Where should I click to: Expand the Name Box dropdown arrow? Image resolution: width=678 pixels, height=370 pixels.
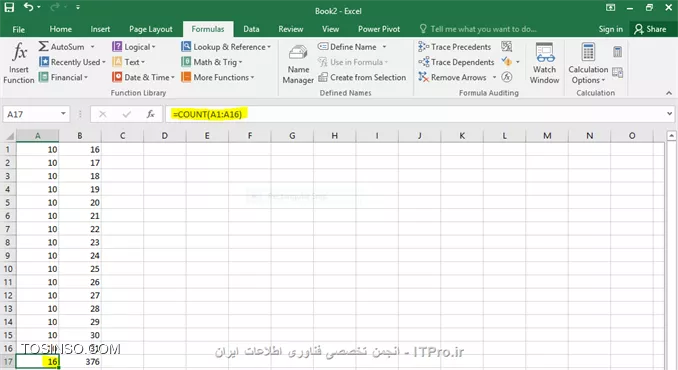click(x=64, y=114)
